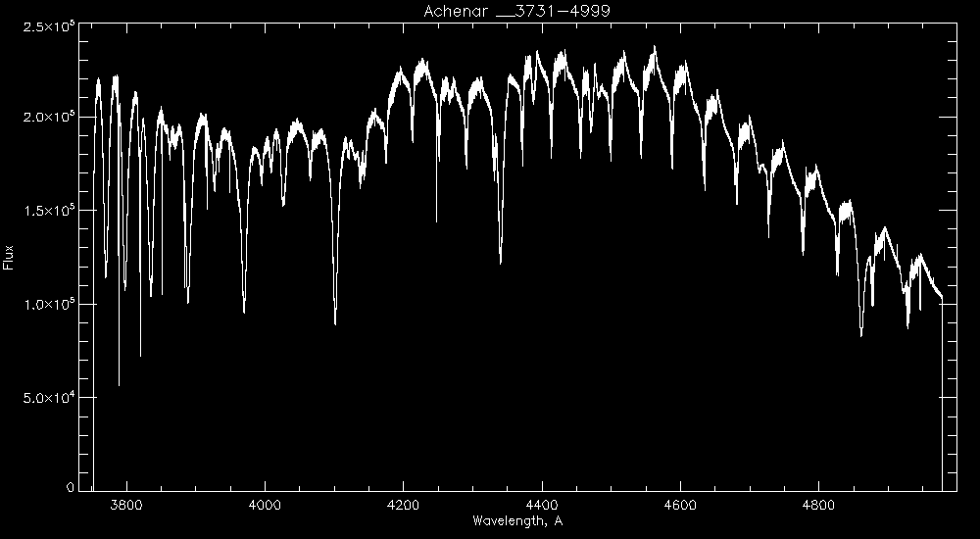Screen dimensions: 980x539
Task: Click the 1.5×10⁵ flux tick label
Action: (x=49, y=211)
